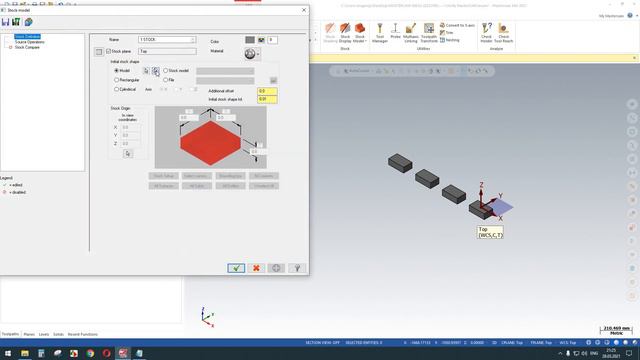Switch to the Solids manager tab
The width and height of the screenshot is (640, 360).
(x=58, y=334)
